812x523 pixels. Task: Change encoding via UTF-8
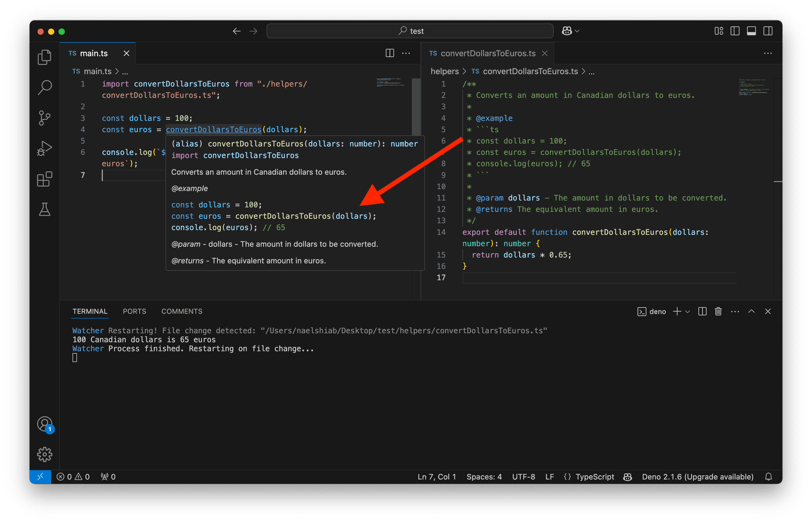523,477
